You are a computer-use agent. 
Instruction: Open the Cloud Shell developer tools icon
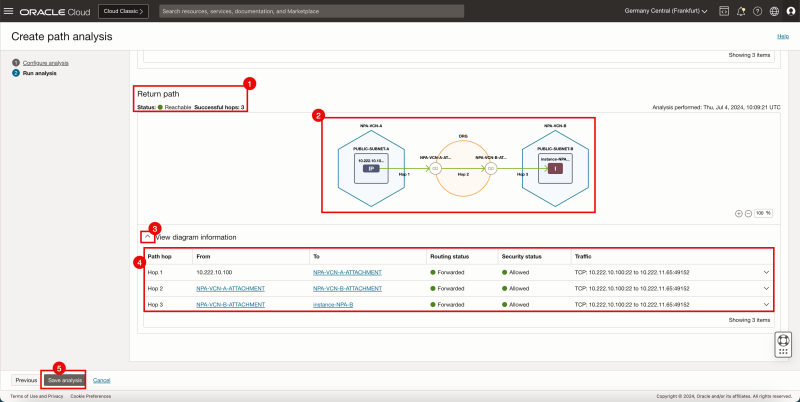coord(722,11)
